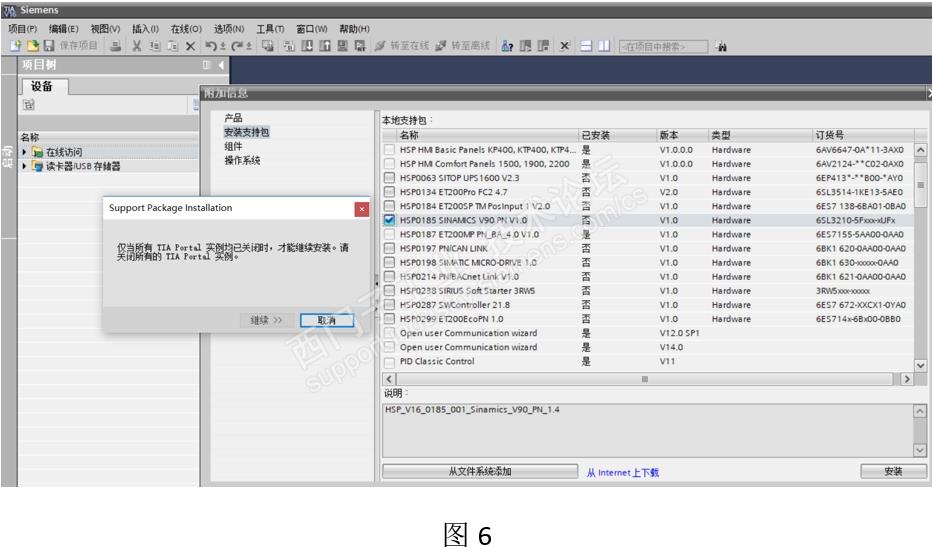Image resolution: width=933 pixels, height=547 pixels.
Task: Select 操作系统 in left list
Action: click(x=242, y=161)
